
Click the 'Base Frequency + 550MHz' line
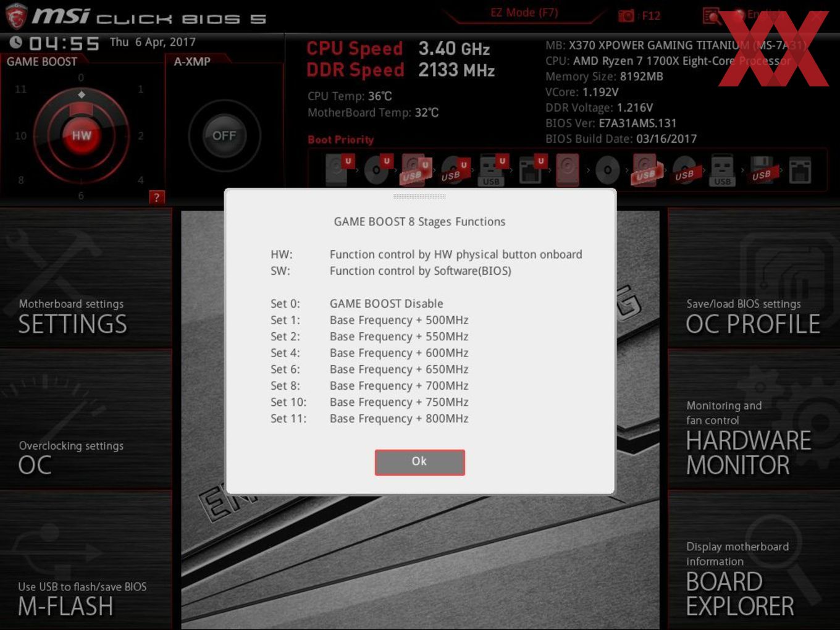point(399,337)
